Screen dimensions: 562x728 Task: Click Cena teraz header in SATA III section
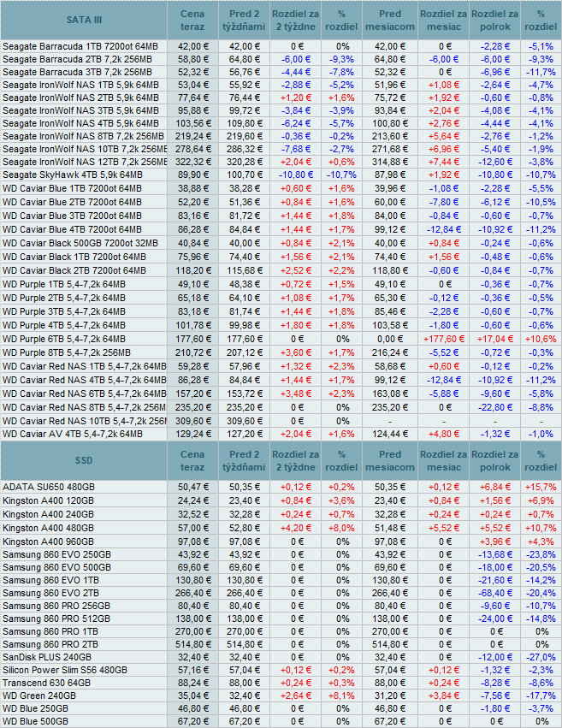point(192,21)
